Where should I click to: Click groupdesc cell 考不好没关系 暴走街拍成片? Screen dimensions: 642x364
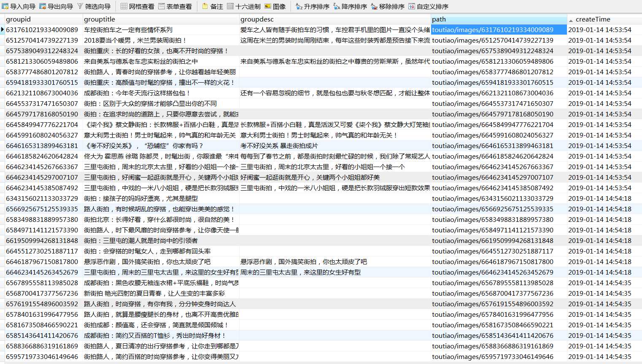[335, 146]
